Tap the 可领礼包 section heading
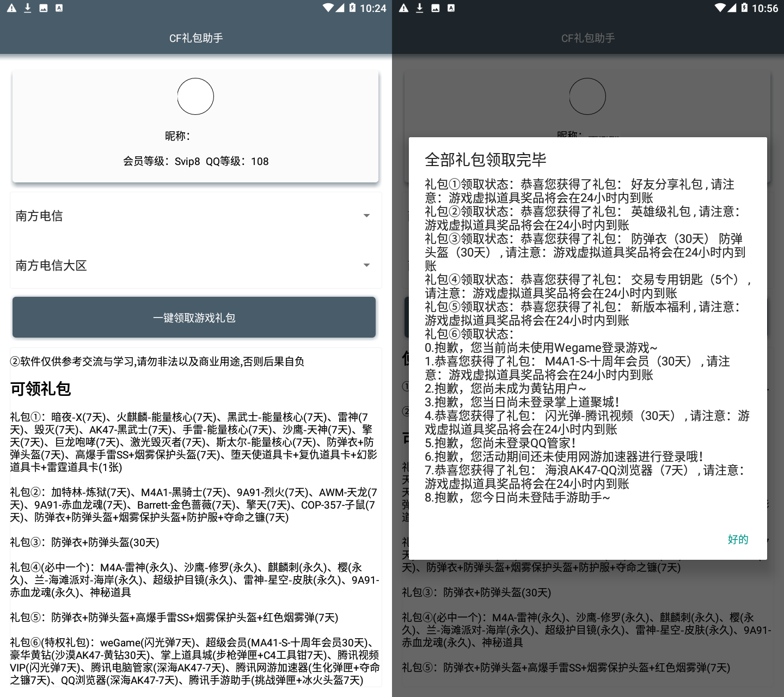This screenshot has height=697, width=784. coord(40,389)
